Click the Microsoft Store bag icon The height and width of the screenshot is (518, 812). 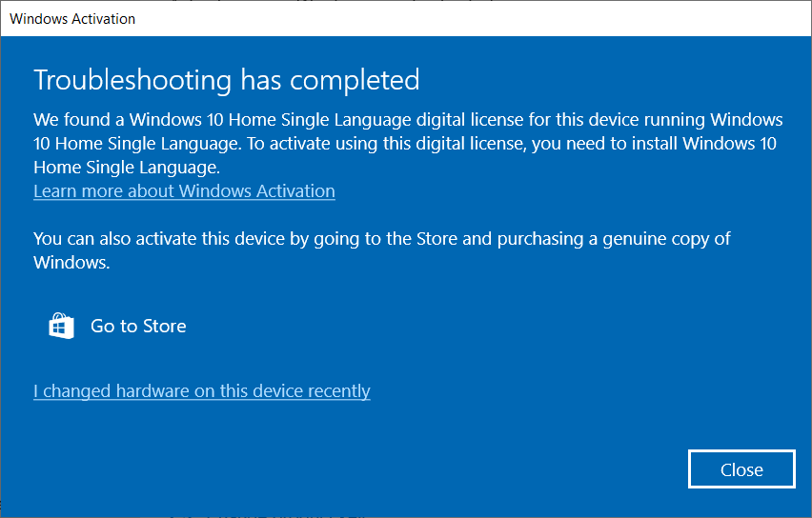(x=61, y=326)
